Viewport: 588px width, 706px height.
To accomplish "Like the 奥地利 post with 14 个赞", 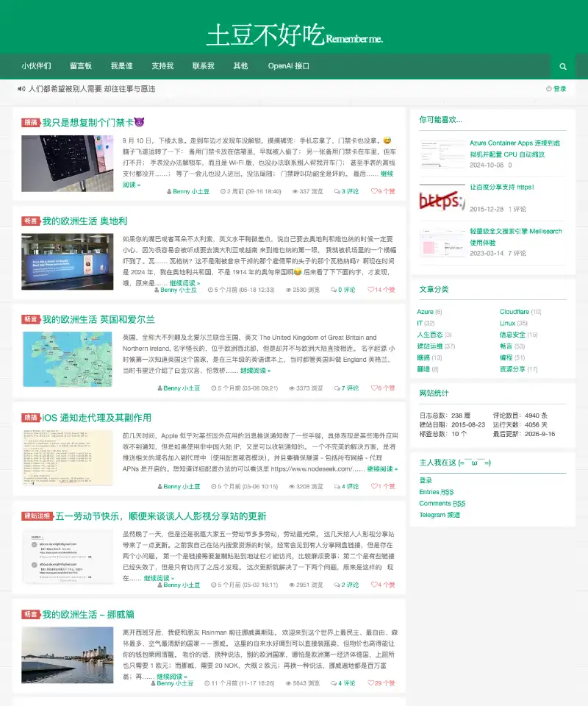I will click(381, 290).
